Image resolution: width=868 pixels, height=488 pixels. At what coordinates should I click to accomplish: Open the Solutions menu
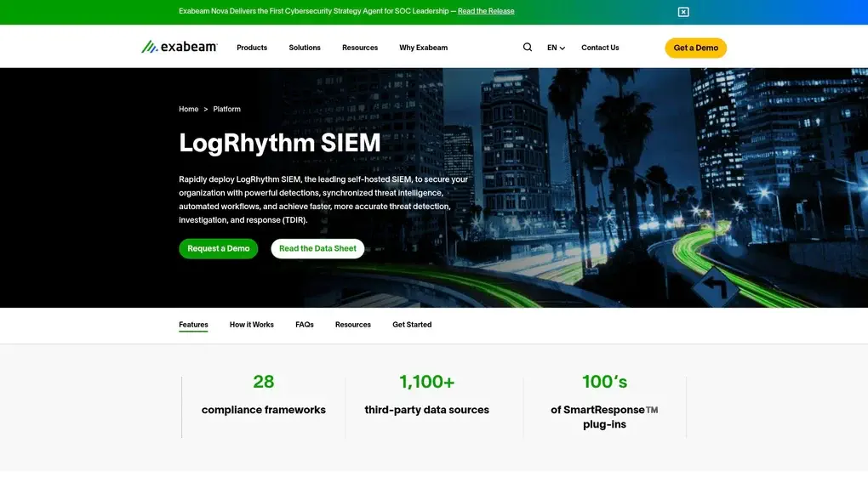coord(305,48)
